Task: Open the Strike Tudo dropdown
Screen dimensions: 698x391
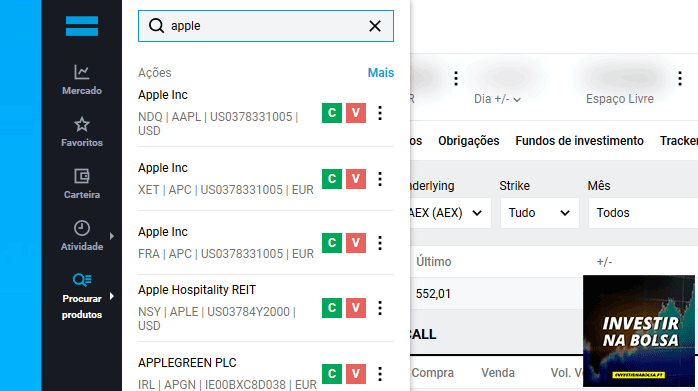Action: click(x=540, y=213)
